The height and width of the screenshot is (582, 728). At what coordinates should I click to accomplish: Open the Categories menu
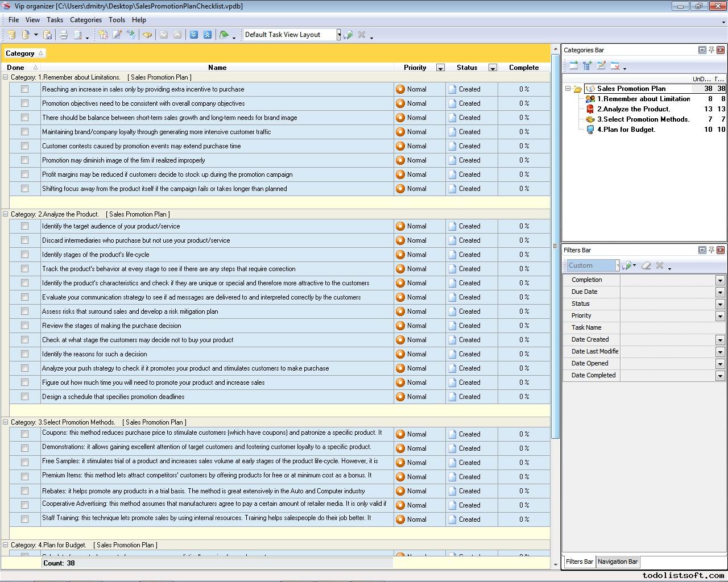(x=85, y=20)
